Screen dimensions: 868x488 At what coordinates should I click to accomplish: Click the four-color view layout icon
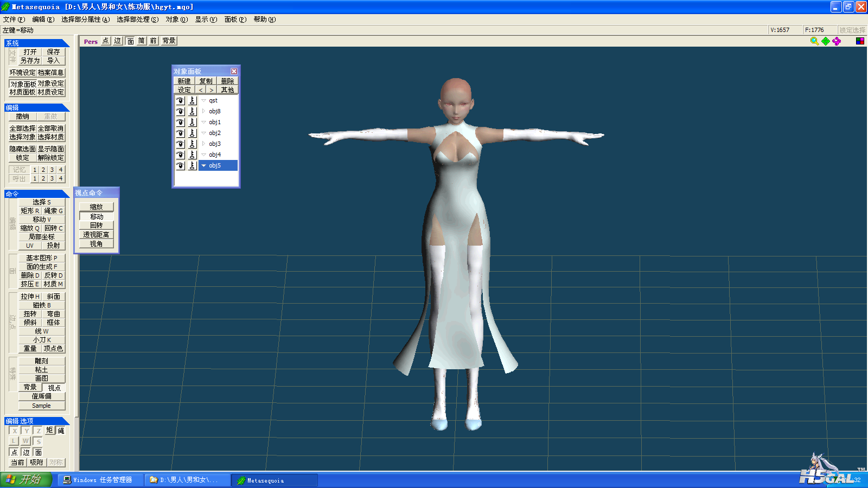[860, 41]
